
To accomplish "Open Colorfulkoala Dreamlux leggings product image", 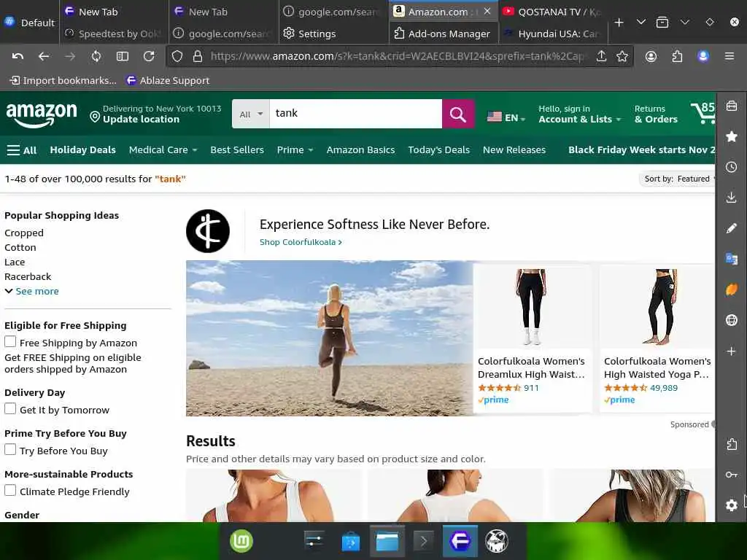I will point(532,306).
